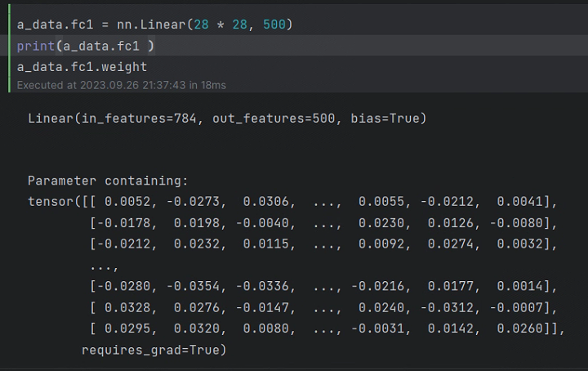Viewport: 588px width, 371px height.
Task: Click the Linear(in_features=784...) output line
Action: point(227,118)
